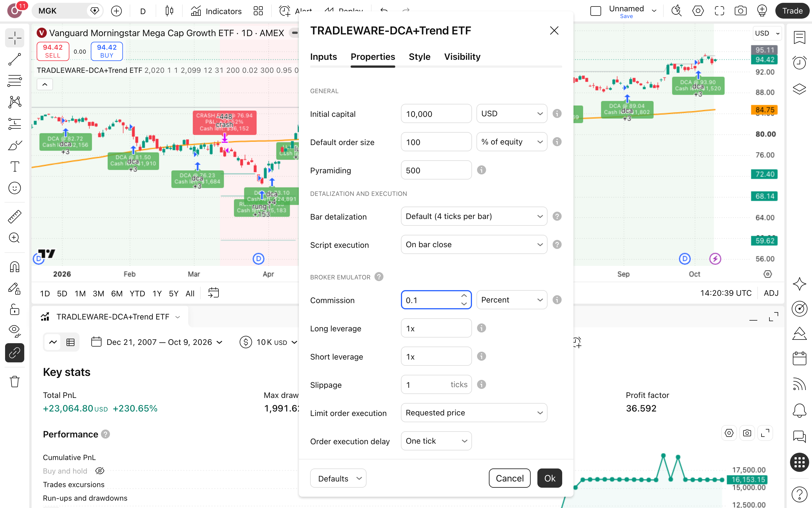Click the Pyramiding input field
This screenshot has width=812, height=508.
[436, 170]
